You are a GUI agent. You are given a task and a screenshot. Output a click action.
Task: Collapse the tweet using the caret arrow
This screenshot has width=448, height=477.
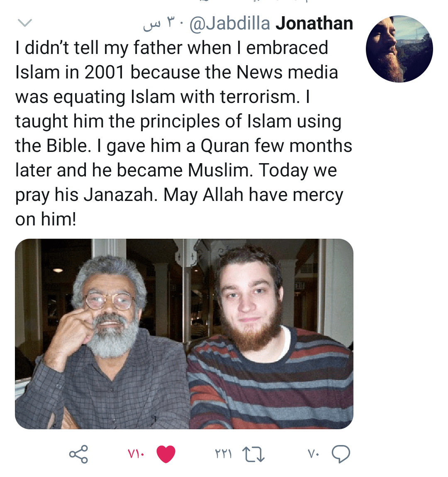click(25, 24)
